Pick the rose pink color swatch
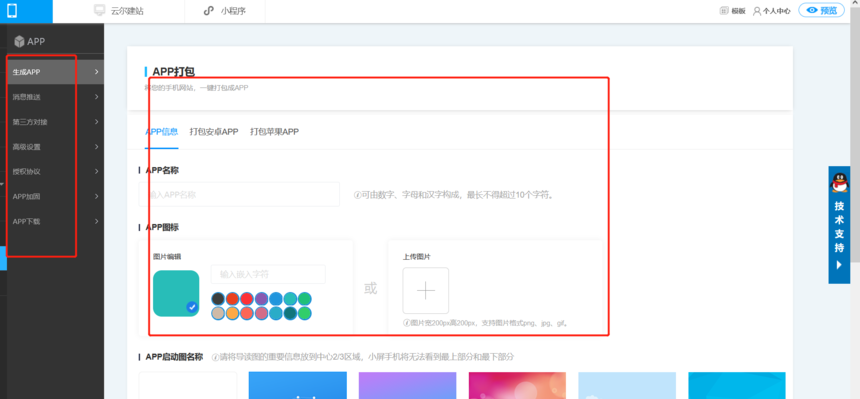This screenshot has height=399, width=860. coord(262,313)
